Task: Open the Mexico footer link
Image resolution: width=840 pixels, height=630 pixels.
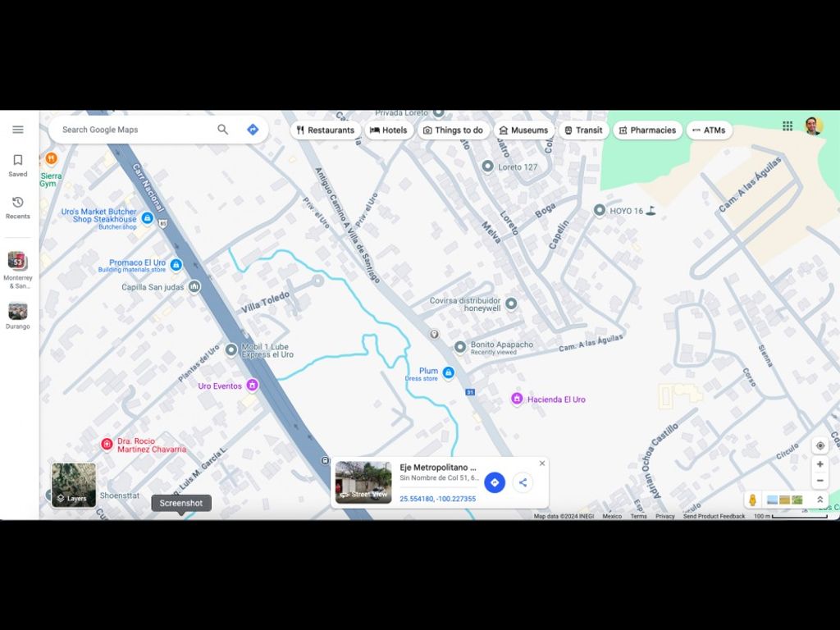Action: coord(612,517)
